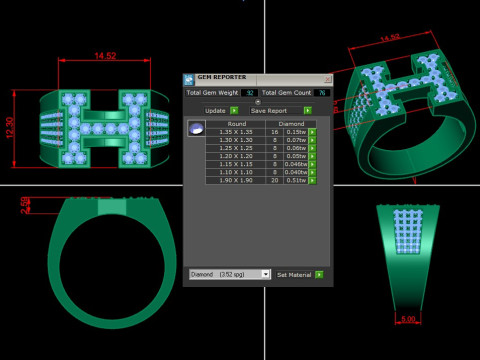Click the 12.30 height dimension label
Screen dimensions: 480x360
tap(10, 128)
